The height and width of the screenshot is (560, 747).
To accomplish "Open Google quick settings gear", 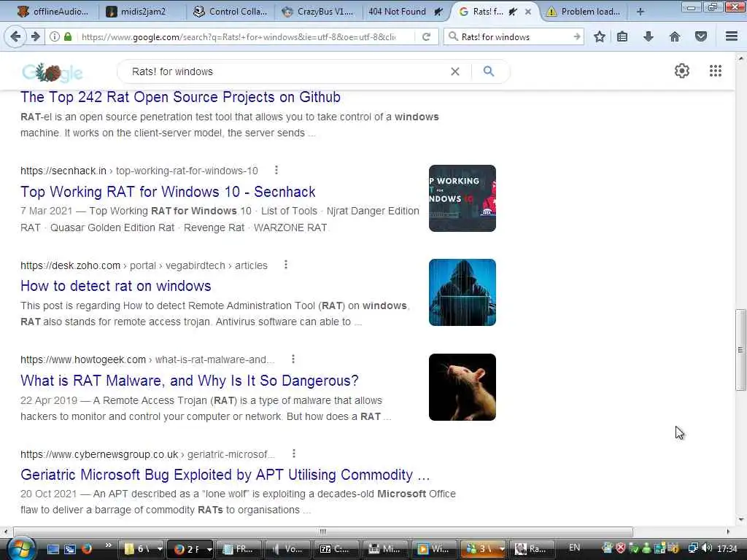I will tap(682, 71).
